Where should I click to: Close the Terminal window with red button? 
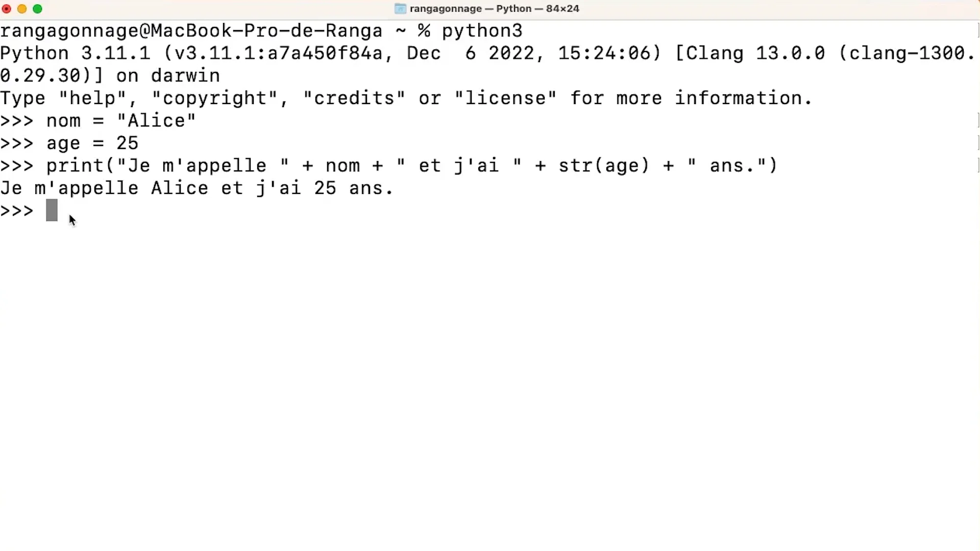pos(7,9)
